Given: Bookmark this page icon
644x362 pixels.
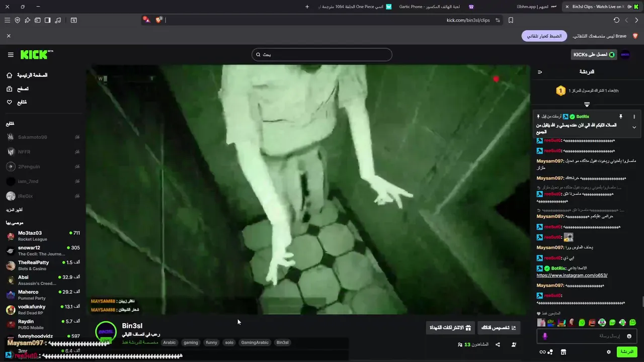Looking at the screenshot, I should pos(511,20).
